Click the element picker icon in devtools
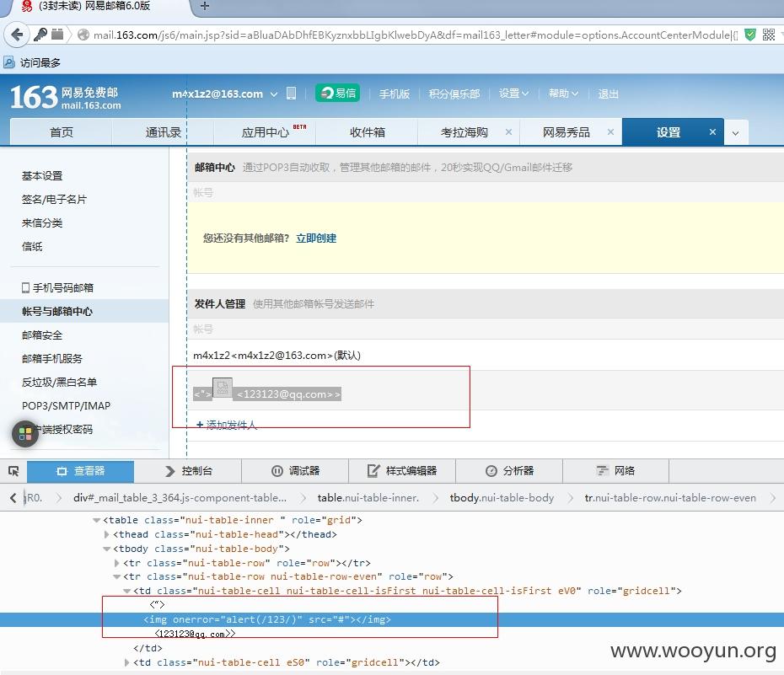Viewport: 784px width, 675px height. 13,471
